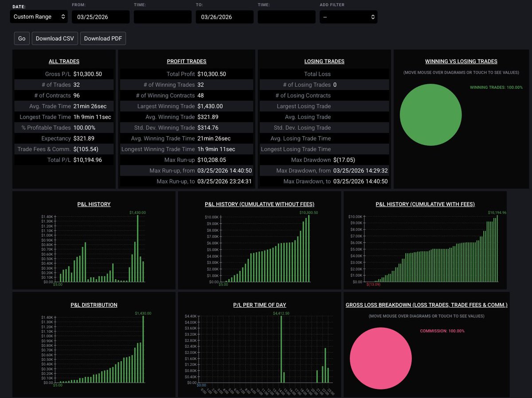Click the tallest bar in P&L Distribution chart

point(143,349)
